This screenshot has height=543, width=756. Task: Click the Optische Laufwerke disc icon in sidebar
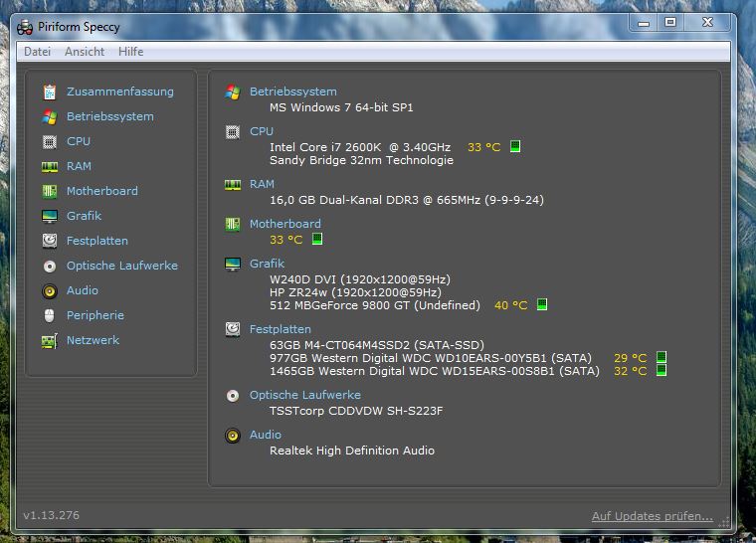[50, 267]
